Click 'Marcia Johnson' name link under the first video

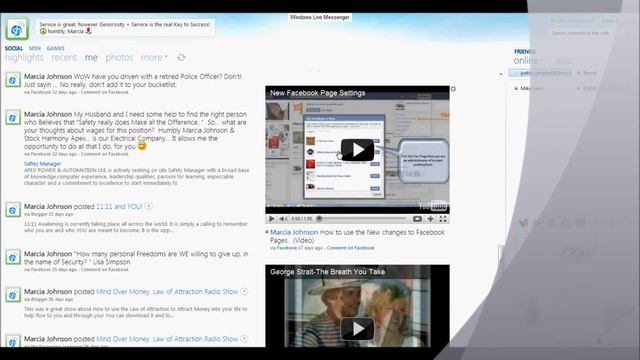[294, 232]
